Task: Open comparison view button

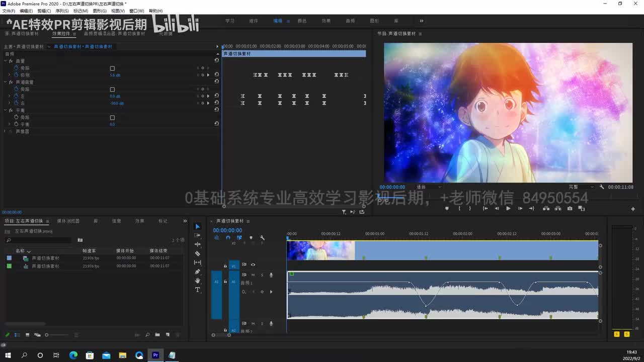Action: point(581,208)
